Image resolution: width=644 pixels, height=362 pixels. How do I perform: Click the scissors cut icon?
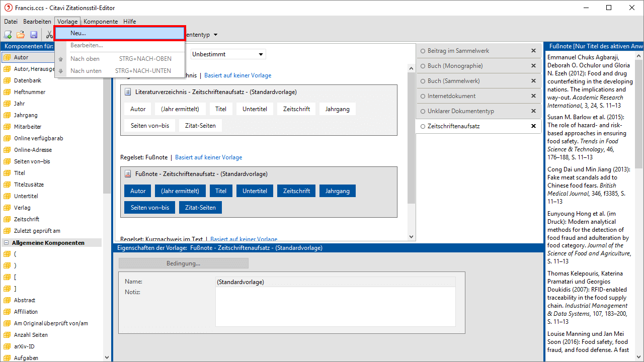tap(49, 35)
